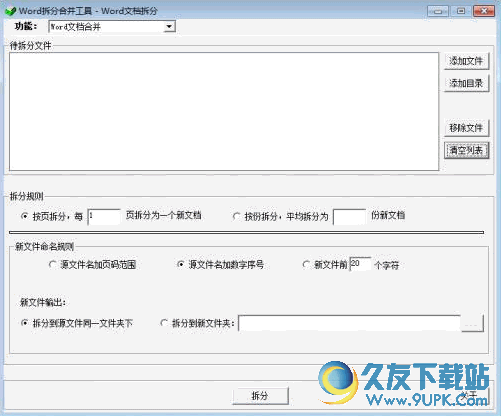Close the Word拆分合并工具 window

[x=484, y=11]
